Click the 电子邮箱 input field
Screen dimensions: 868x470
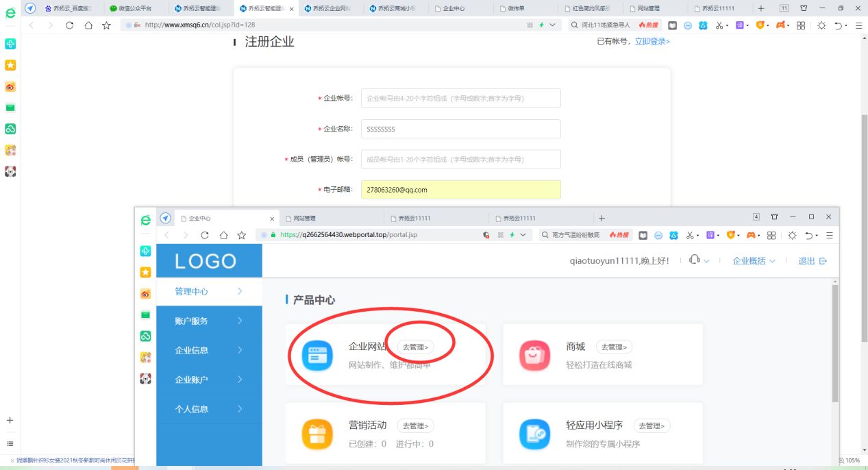(460, 189)
